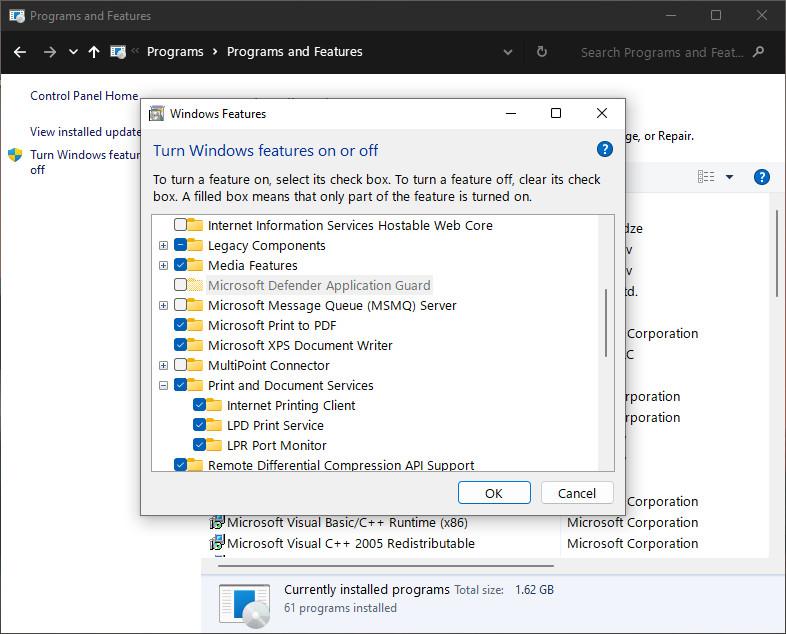Open Control Panel Home link
Image resolution: width=786 pixels, height=634 pixels.
84,96
